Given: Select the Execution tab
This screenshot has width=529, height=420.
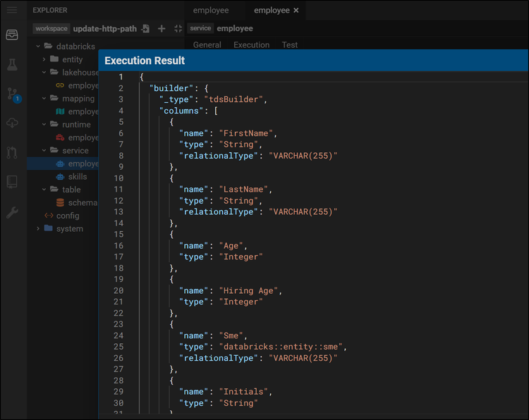Looking at the screenshot, I should (251, 45).
